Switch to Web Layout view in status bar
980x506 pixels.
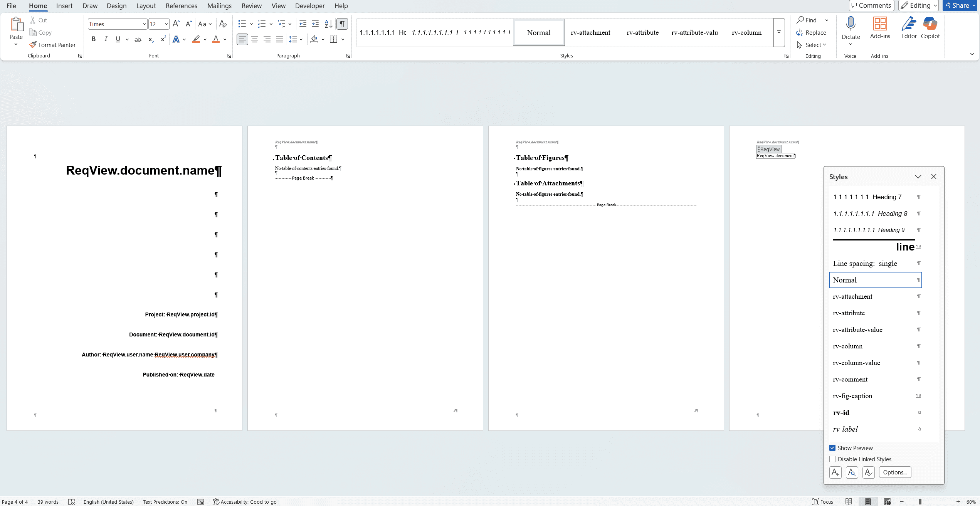(887, 501)
